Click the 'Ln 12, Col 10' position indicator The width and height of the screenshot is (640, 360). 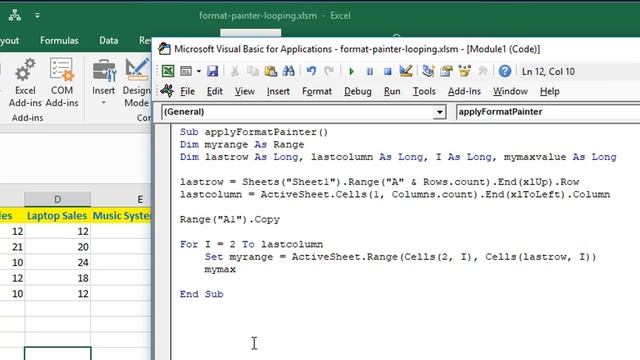click(x=548, y=71)
